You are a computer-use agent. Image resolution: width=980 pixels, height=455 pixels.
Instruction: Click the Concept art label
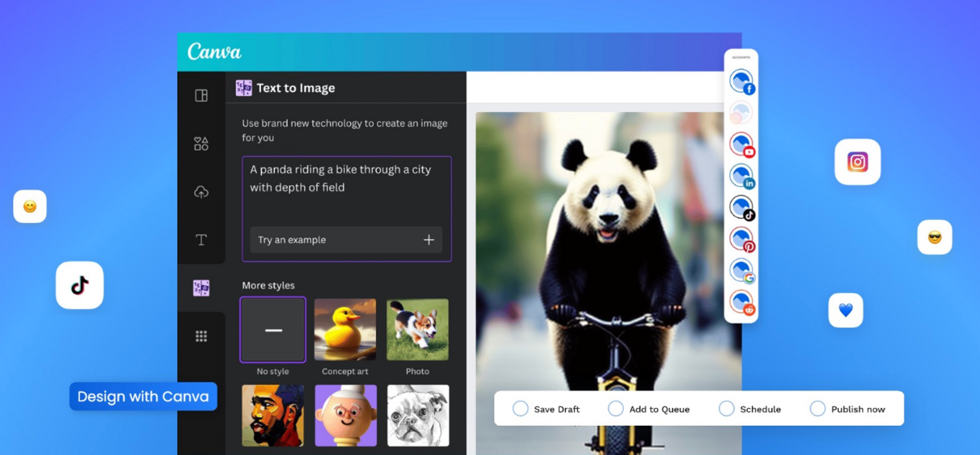tap(345, 371)
